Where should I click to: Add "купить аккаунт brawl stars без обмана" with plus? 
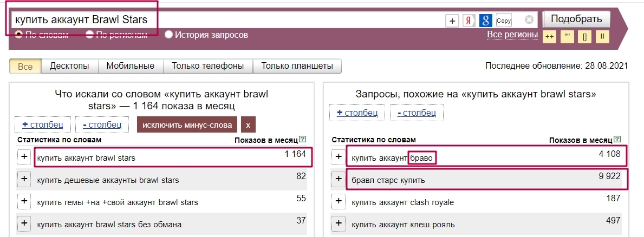point(24,224)
